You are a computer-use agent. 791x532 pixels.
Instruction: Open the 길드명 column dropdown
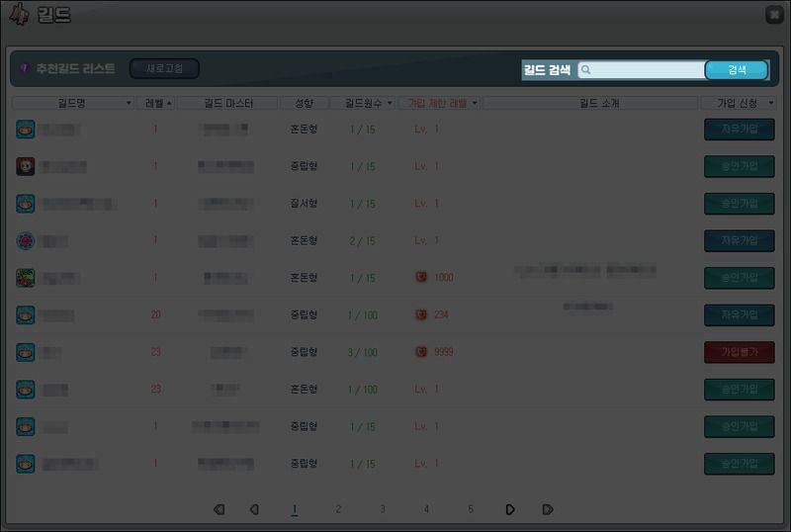coord(129,103)
